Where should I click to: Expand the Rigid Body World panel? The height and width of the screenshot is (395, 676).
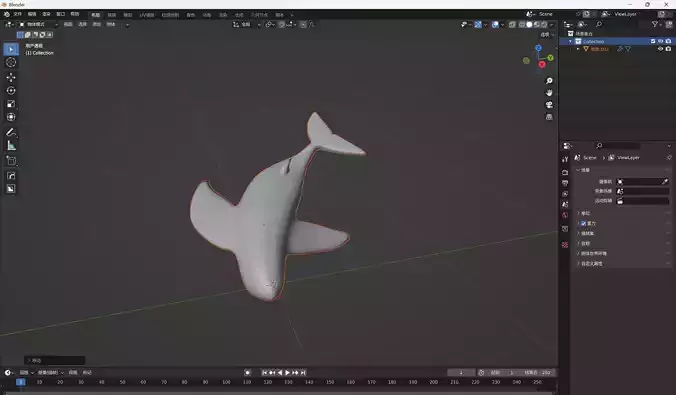click(x=593, y=254)
